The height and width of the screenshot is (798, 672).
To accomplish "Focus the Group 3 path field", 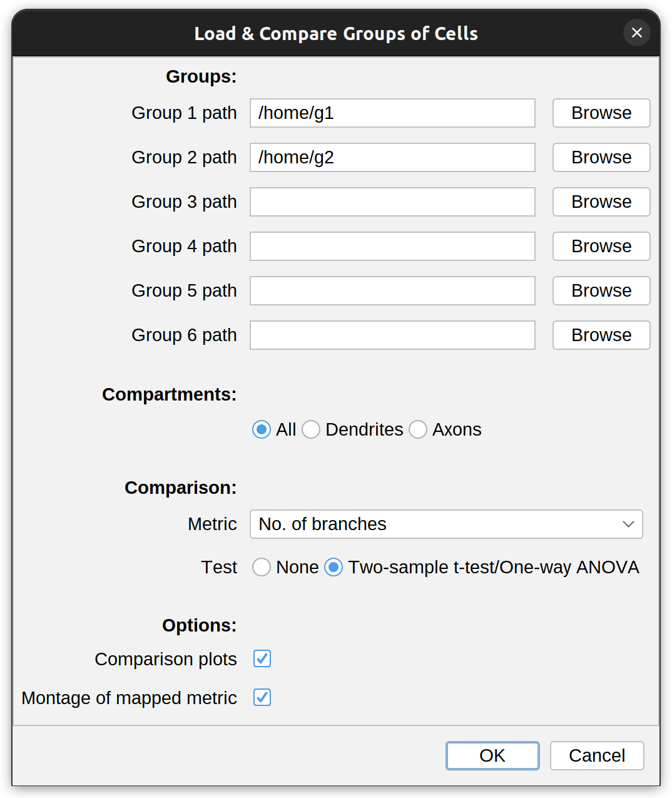I will (x=392, y=202).
